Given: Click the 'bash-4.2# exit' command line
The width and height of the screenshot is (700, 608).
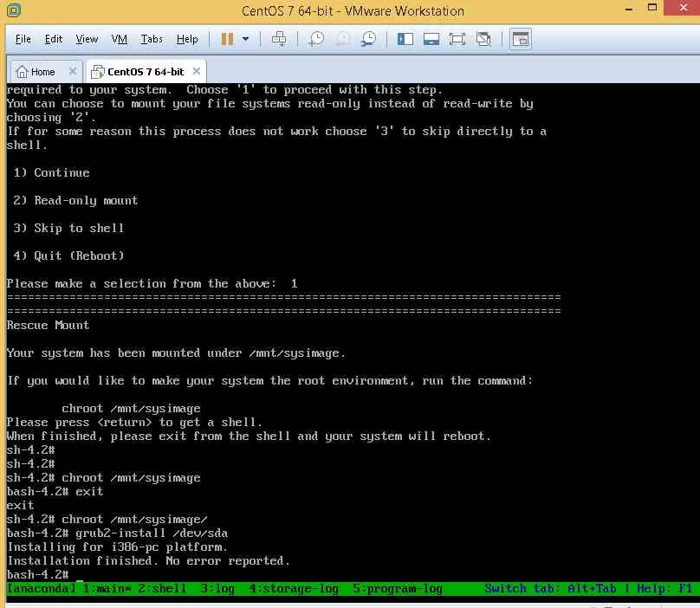Looking at the screenshot, I should 55,491.
